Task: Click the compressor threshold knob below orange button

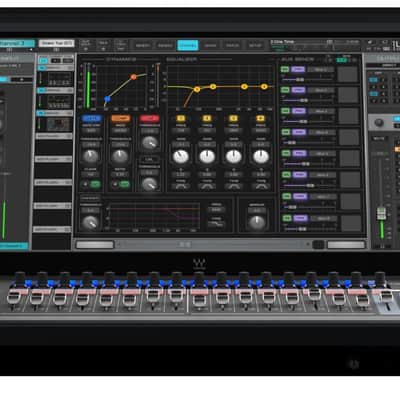Action: tap(120, 156)
